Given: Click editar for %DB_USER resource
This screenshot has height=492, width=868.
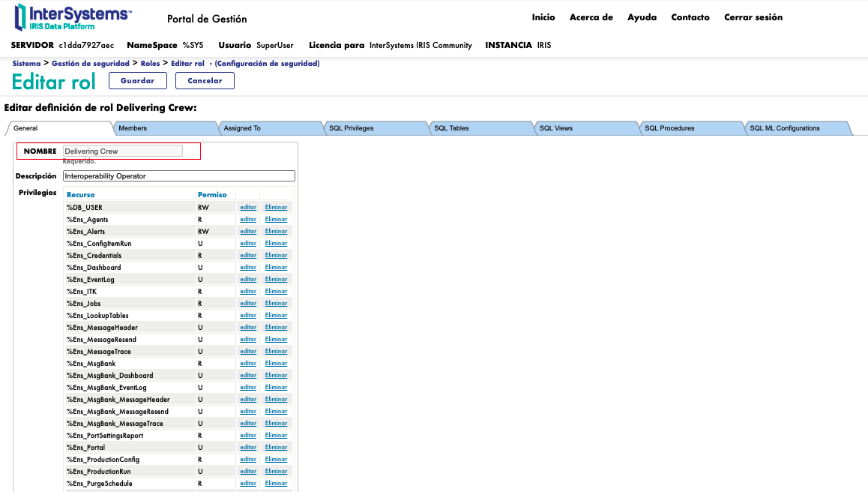Looking at the screenshot, I should (x=248, y=208).
